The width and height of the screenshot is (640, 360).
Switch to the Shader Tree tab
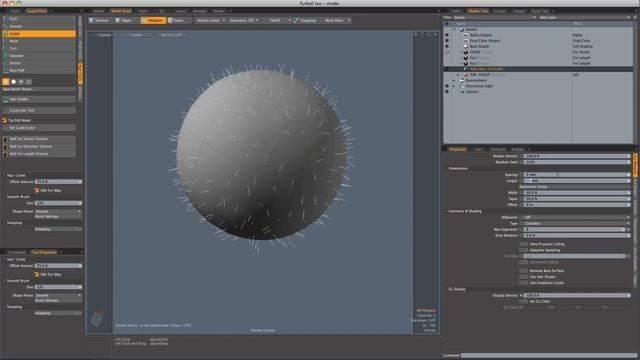[x=478, y=11]
